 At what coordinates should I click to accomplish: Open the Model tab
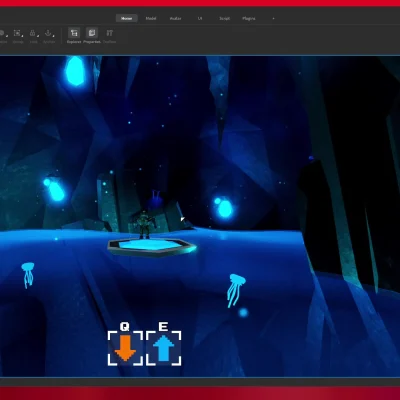pos(151,18)
